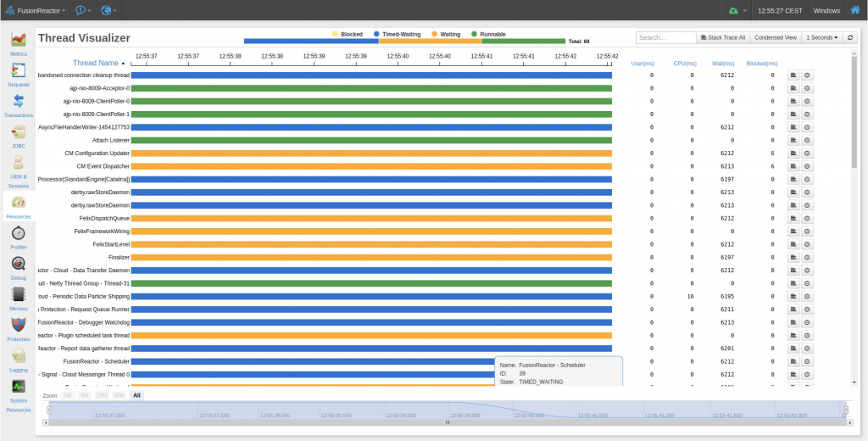
Task: Show stack trace for FelixDispatchQueue thread
Action: (x=793, y=218)
